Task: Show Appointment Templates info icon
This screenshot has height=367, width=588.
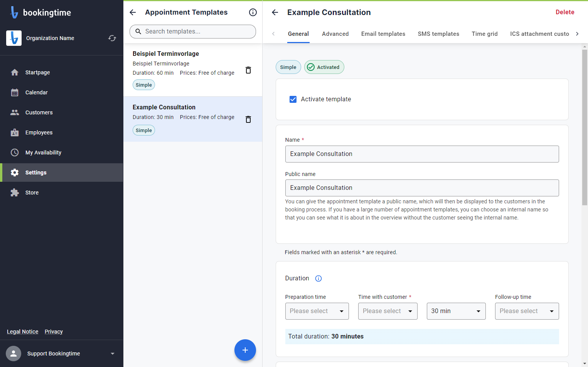Action: 253,12
